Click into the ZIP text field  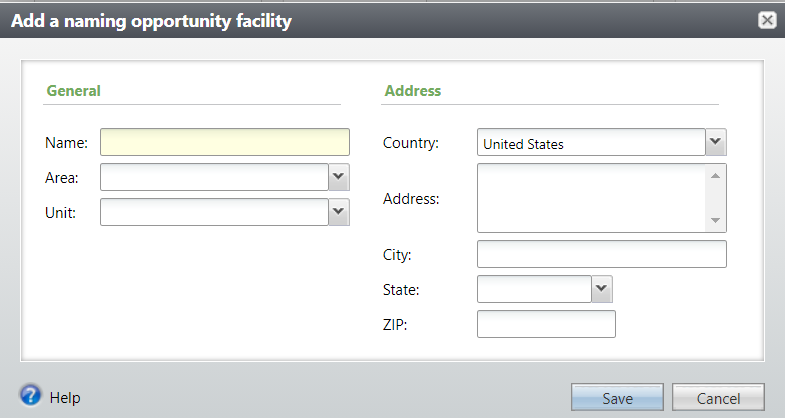tap(546, 324)
